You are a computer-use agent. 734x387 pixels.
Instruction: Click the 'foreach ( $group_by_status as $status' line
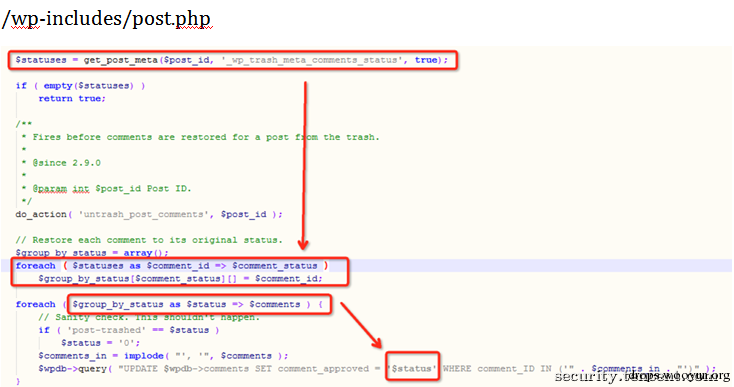[169, 304]
